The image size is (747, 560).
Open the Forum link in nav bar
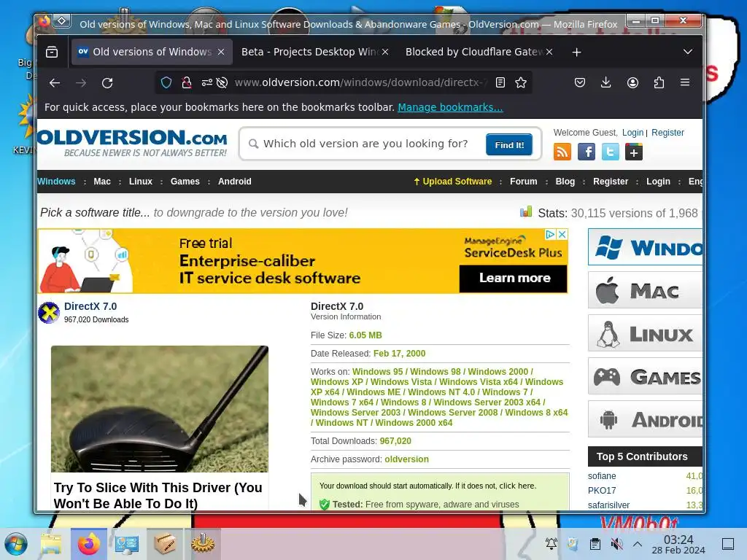(524, 182)
